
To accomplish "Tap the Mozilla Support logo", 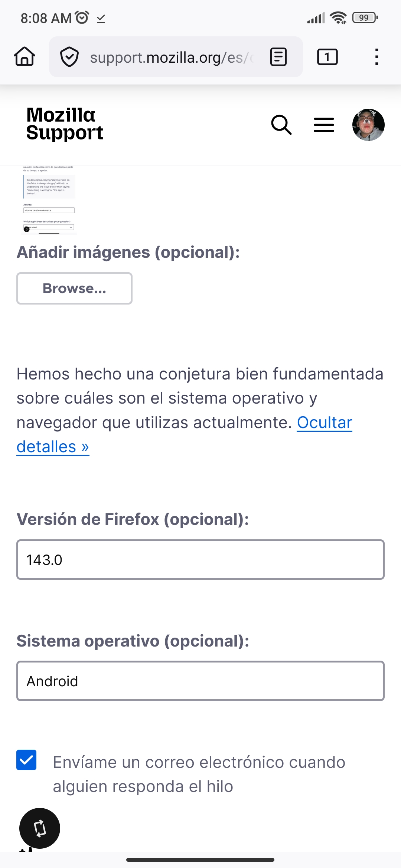I will point(65,124).
